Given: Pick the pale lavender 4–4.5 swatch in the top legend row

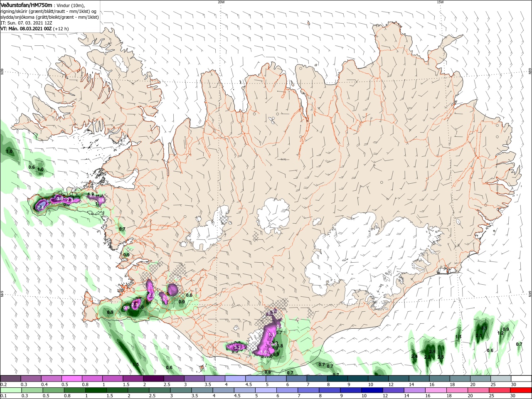Looking at the screenshot, I should click(x=235, y=379).
